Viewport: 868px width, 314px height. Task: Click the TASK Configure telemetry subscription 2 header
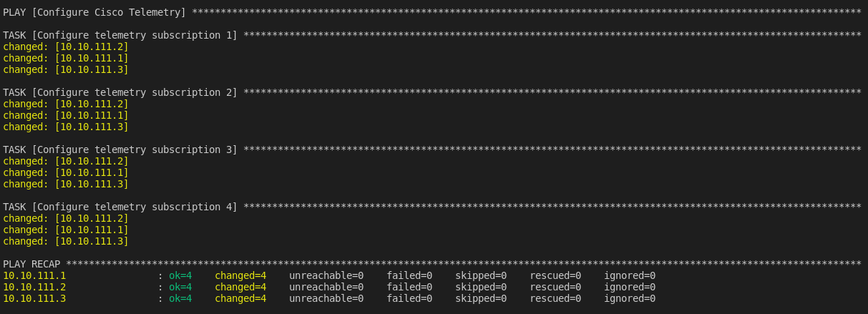click(x=120, y=92)
